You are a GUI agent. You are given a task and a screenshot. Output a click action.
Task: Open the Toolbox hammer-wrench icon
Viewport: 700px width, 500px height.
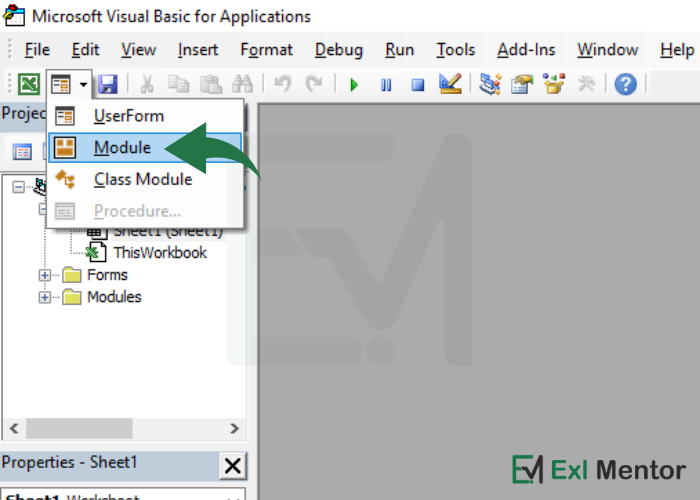[x=586, y=84]
